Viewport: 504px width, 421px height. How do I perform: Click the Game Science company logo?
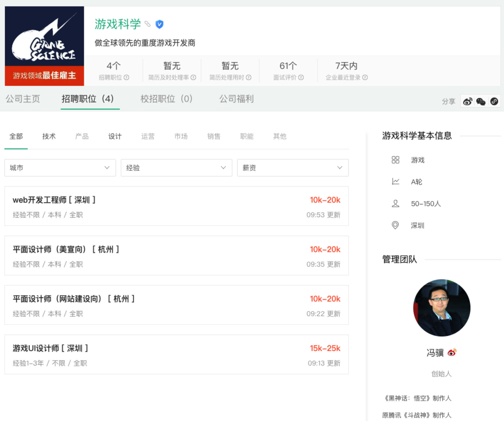coord(44,36)
